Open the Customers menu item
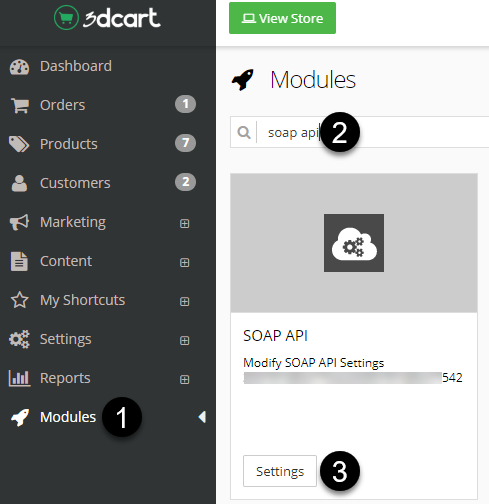489x504 pixels. click(103, 183)
